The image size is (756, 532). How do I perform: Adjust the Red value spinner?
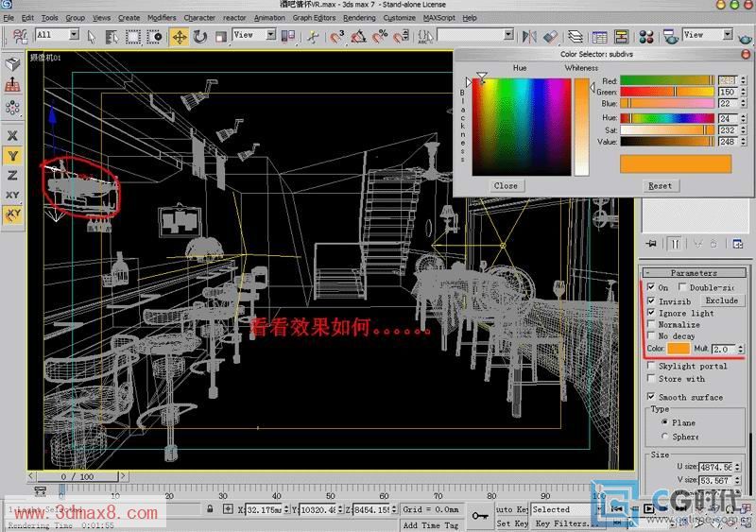(743, 80)
